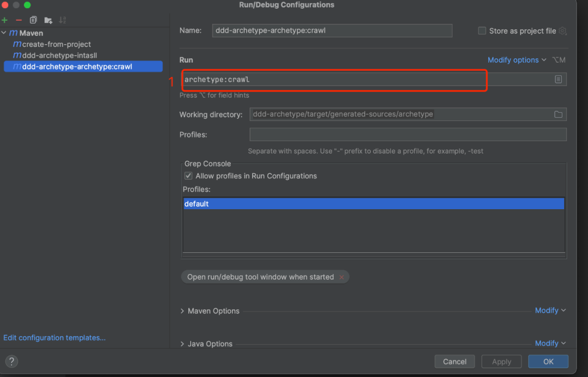Select the default Grep Console profile

tap(374, 204)
